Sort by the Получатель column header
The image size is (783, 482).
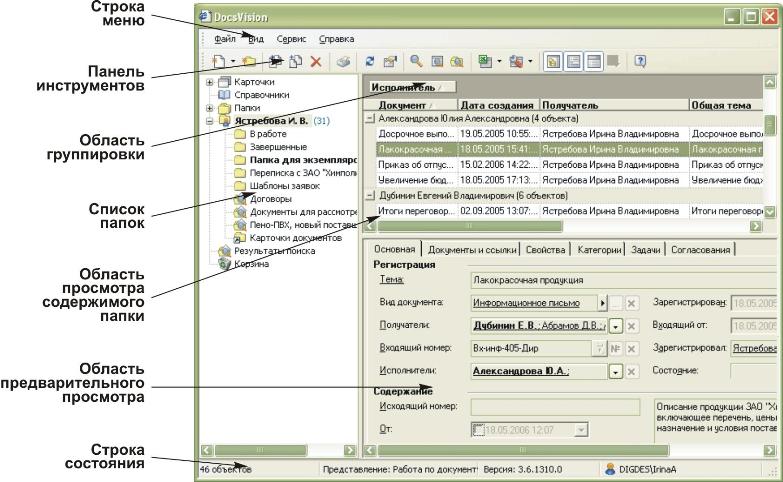[614, 105]
